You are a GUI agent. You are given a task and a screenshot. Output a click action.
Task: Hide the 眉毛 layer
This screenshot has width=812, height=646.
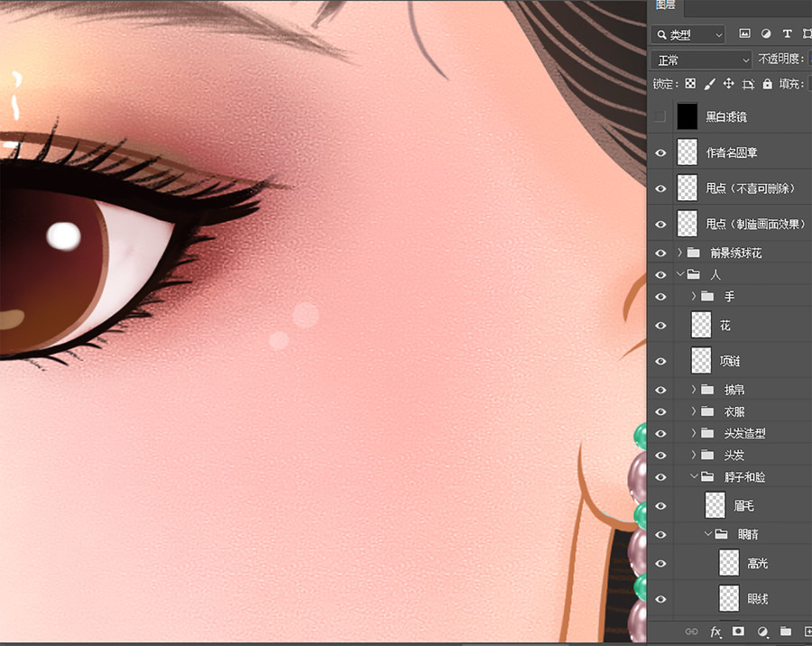[660, 505]
